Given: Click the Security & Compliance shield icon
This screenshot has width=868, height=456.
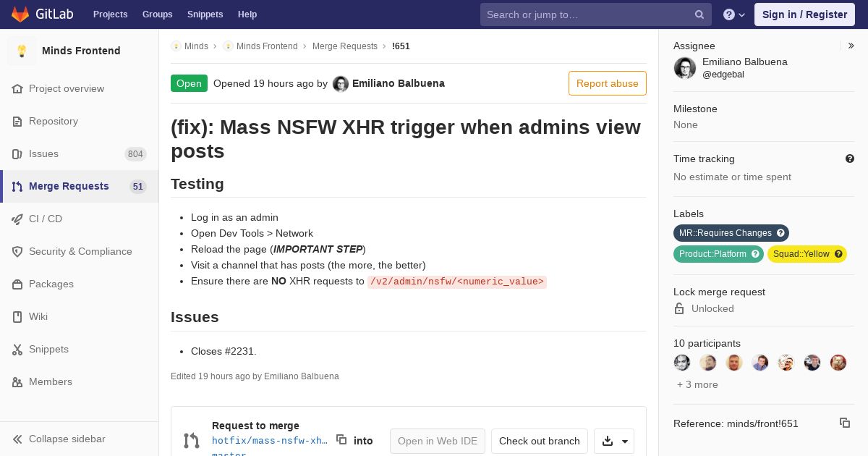Looking at the screenshot, I should pos(17,251).
